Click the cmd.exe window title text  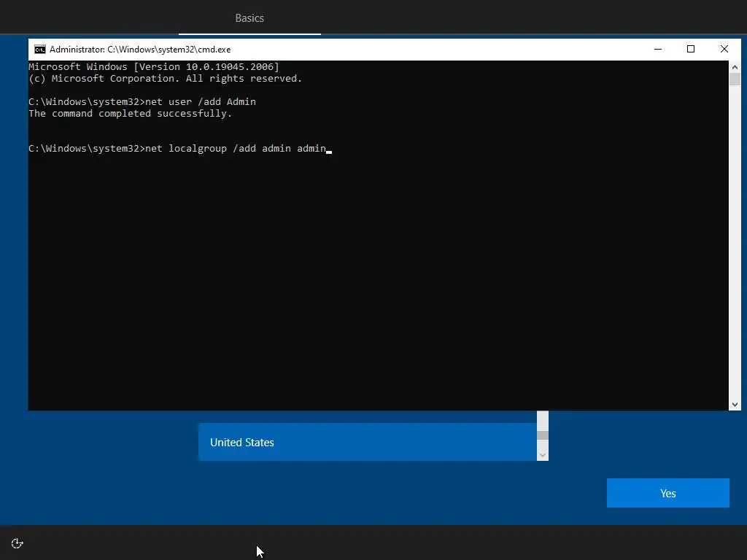point(140,50)
